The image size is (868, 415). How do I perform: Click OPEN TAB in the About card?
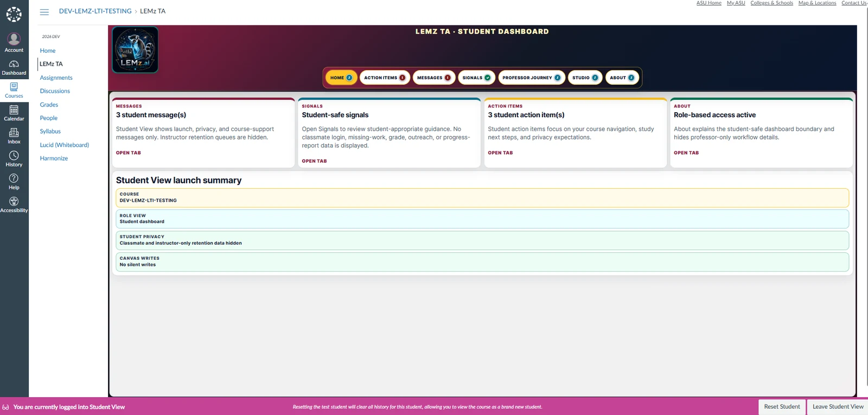click(x=686, y=153)
